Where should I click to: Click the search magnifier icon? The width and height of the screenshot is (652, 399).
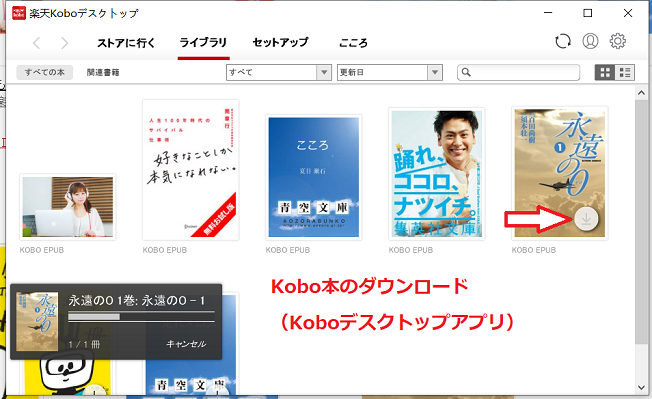[x=466, y=72]
